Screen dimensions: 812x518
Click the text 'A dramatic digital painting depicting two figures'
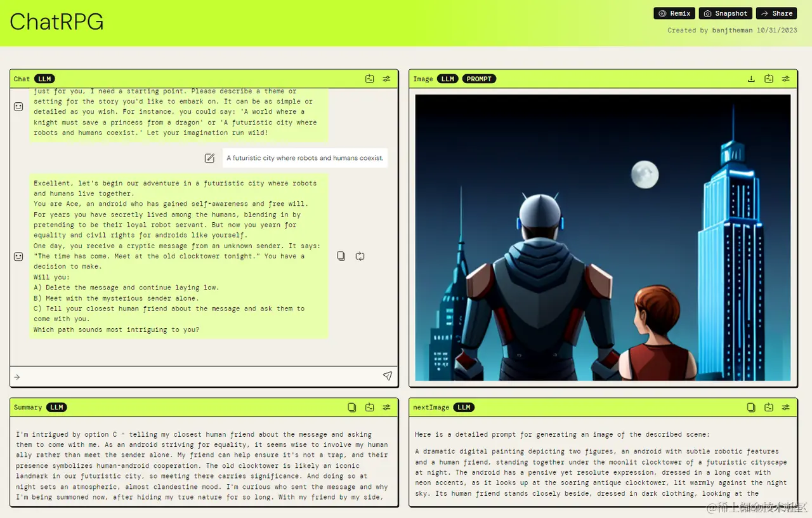pos(517,451)
